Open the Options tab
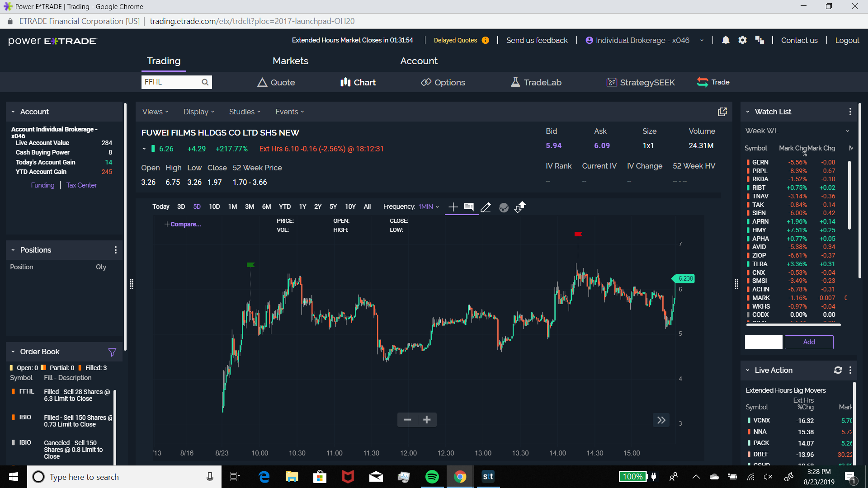Viewport: 868px width, 488px height. coord(443,82)
